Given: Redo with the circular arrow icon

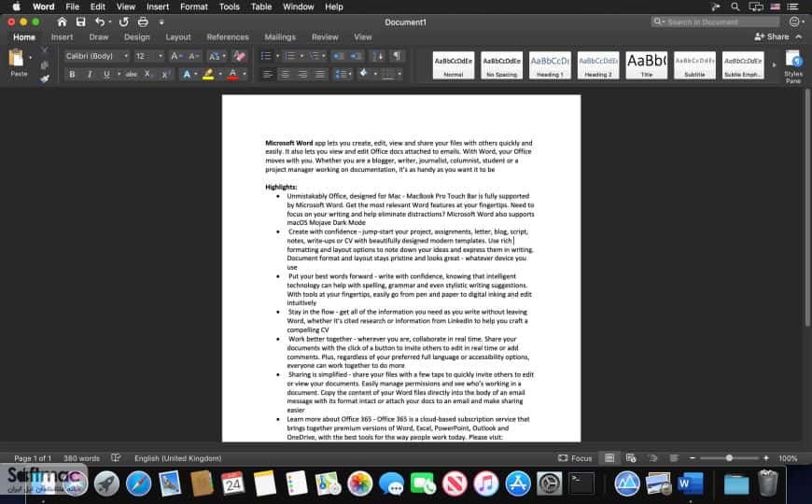Looking at the screenshot, I should click(124, 21).
